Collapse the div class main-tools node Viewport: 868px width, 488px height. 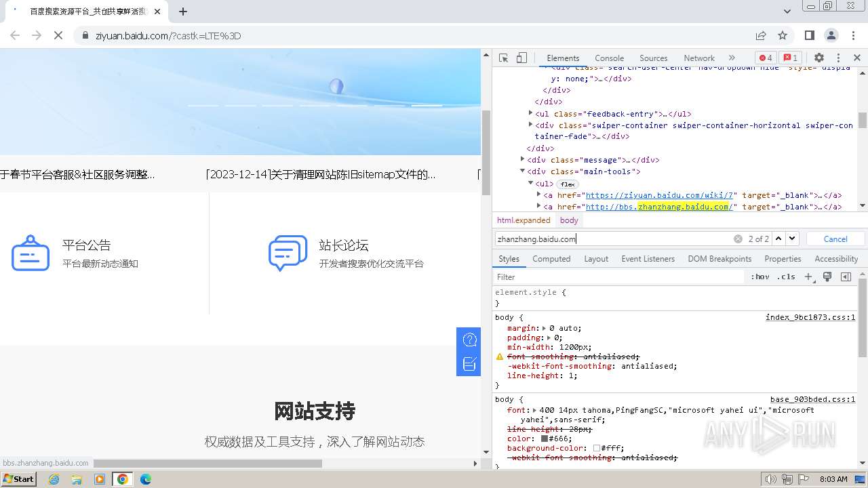(x=523, y=171)
